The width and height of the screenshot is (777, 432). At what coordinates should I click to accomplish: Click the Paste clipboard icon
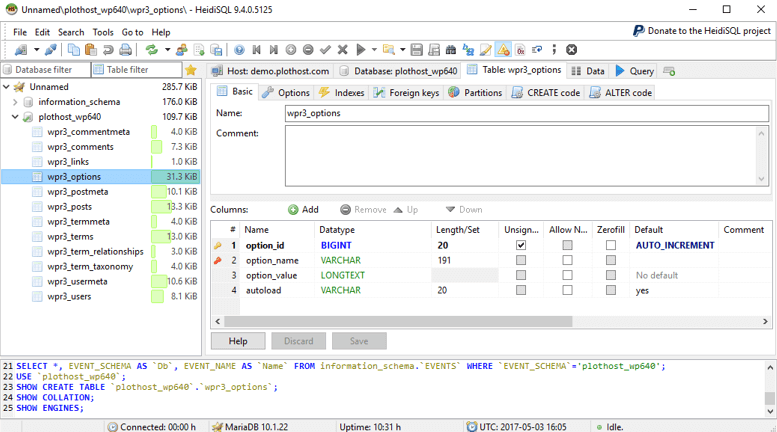click(91, 50)
